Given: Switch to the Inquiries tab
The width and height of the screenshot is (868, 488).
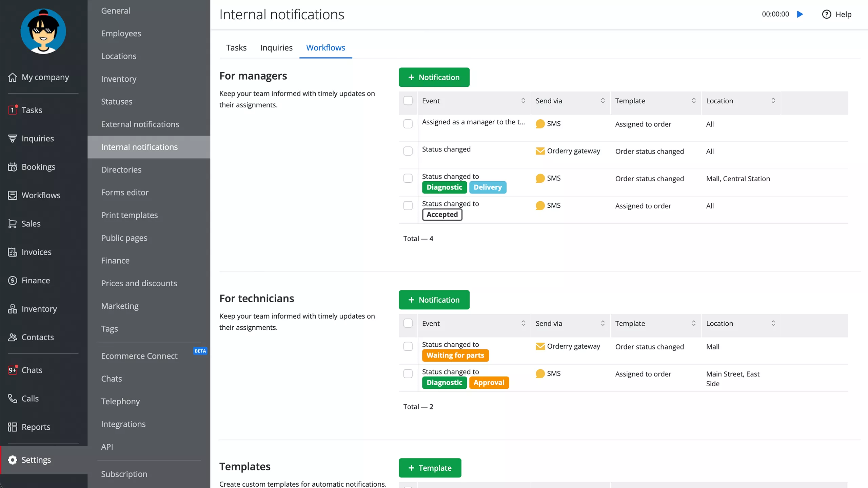Looking at the screenshot, I should tap(276, 48).
